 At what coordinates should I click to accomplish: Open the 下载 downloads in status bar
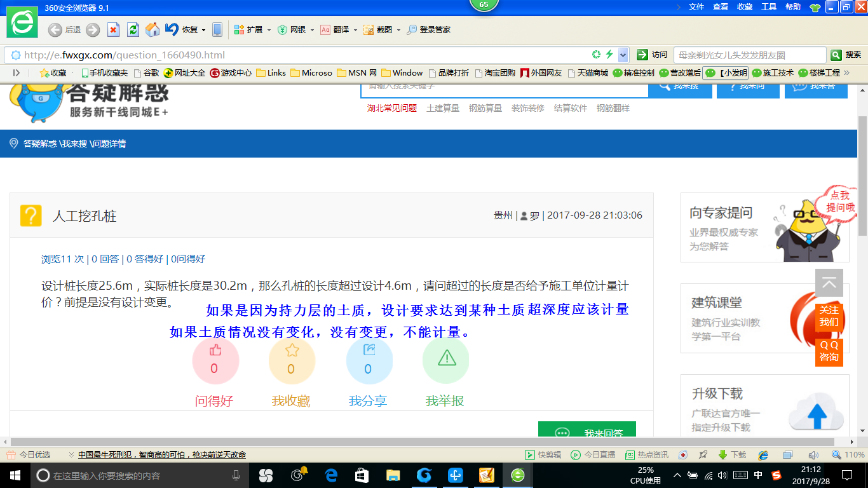[732, 455]
